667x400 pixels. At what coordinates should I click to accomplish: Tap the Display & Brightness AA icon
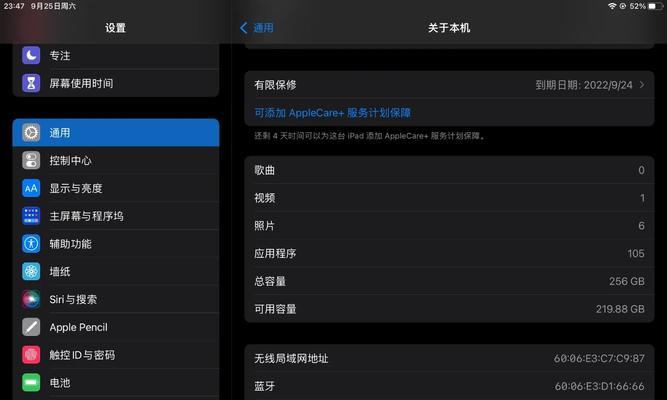tap(31, 188)
